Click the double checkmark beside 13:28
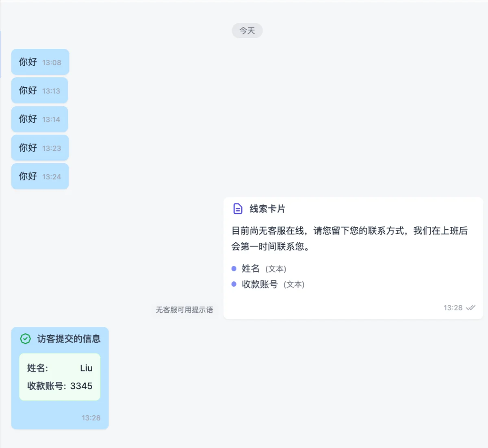488x448 pixels. point(470,308)
